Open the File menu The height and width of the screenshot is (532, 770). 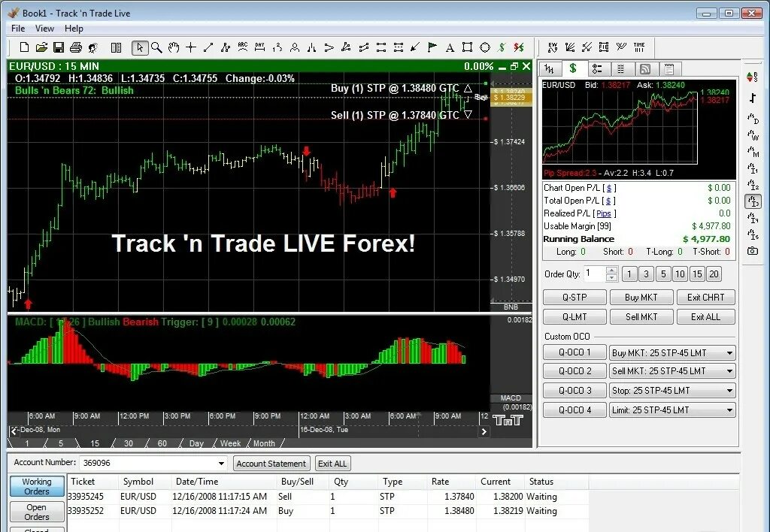coord(18,29)
